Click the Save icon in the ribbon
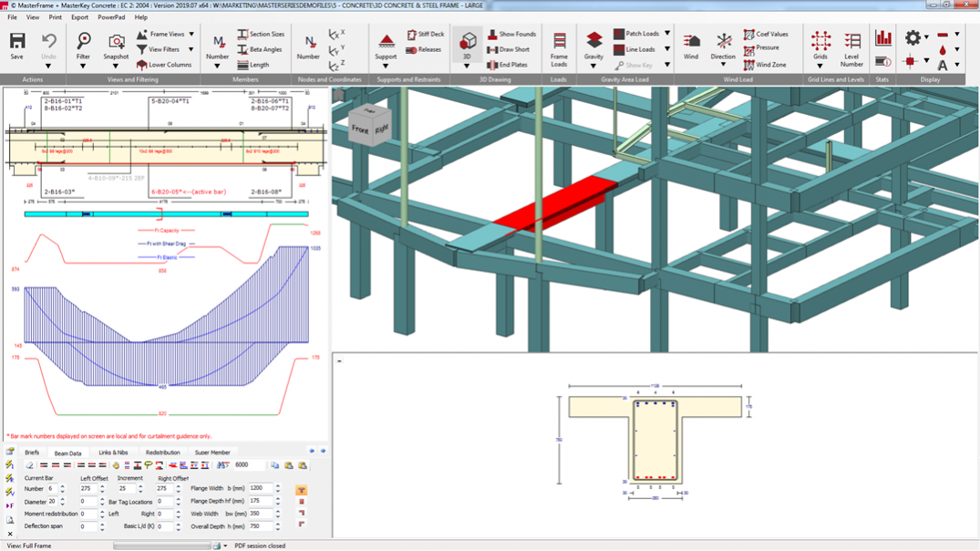 (17, 41)
